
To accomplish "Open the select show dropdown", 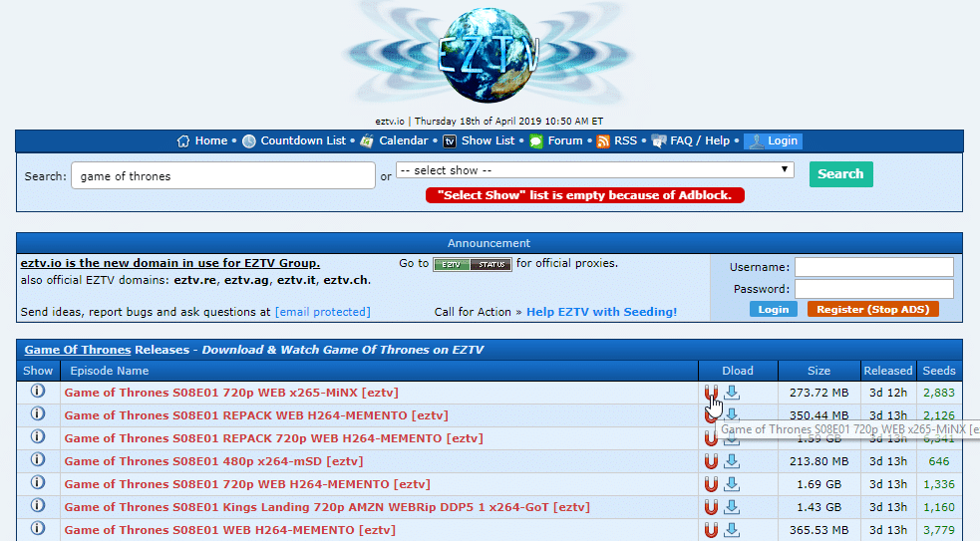I will point(595,170).
